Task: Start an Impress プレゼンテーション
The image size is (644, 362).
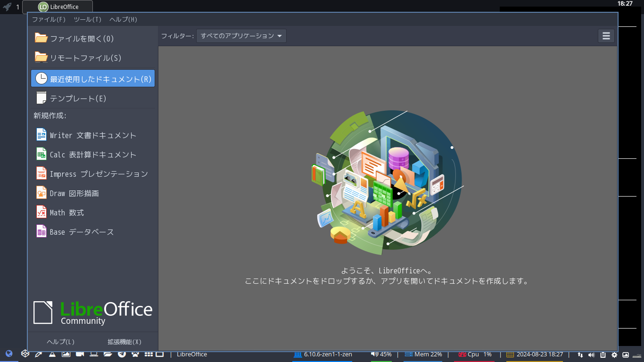Action: (x=99, y=173)
